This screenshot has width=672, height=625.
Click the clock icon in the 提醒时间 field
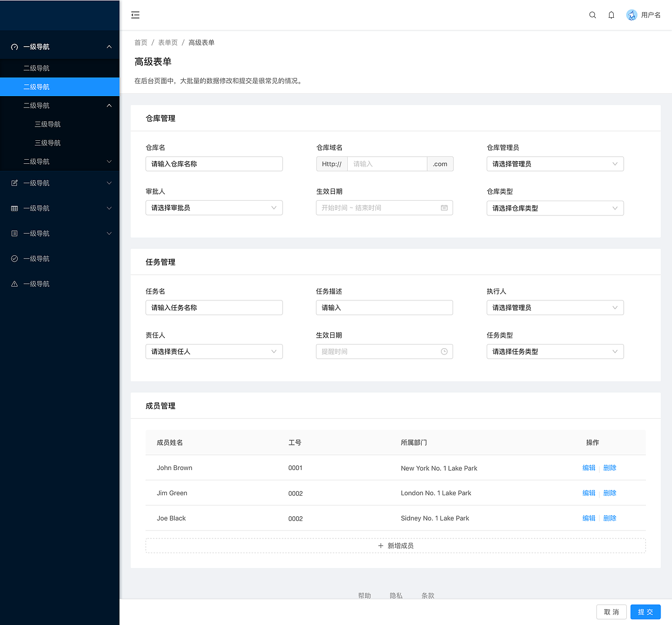[444, 352]
